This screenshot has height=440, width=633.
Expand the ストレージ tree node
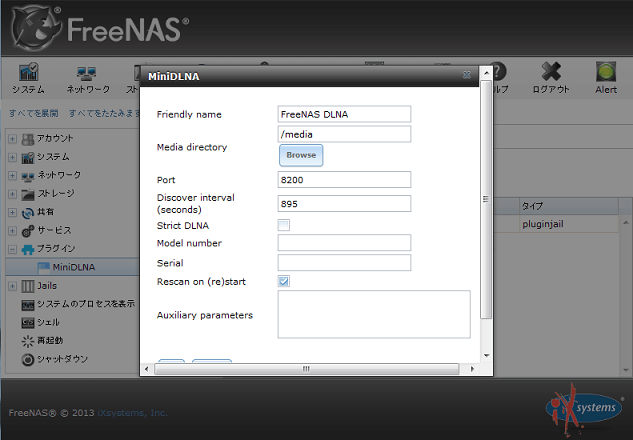13,194
